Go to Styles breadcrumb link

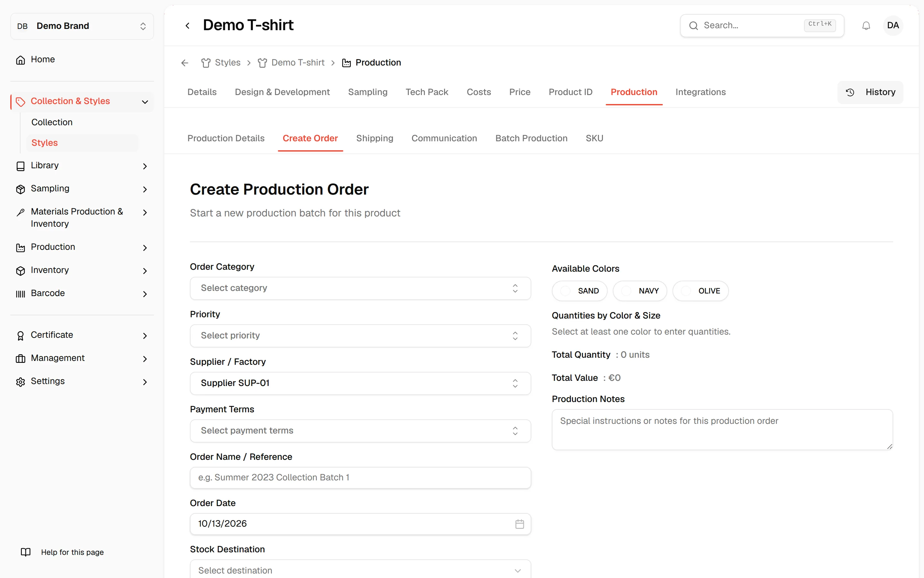[x=227, y=63]
